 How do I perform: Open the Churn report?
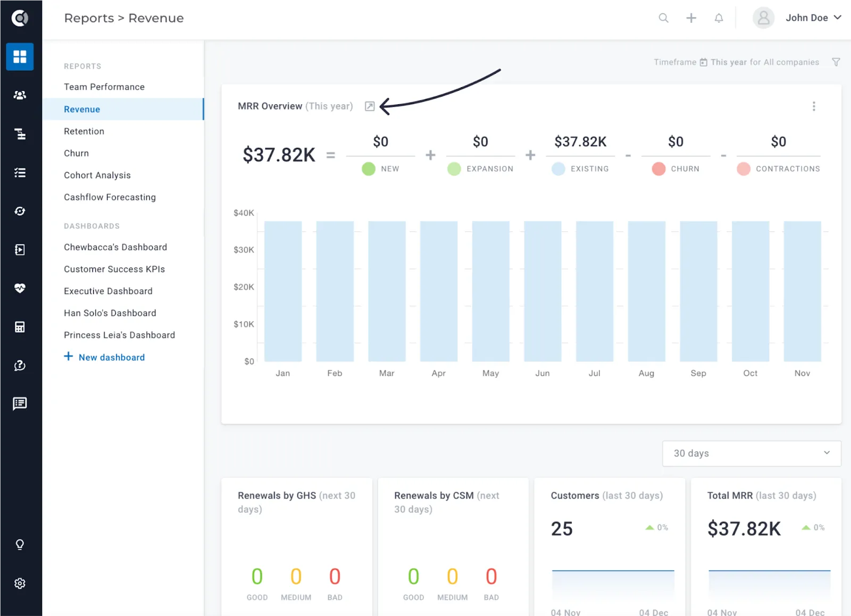[76, 153]
